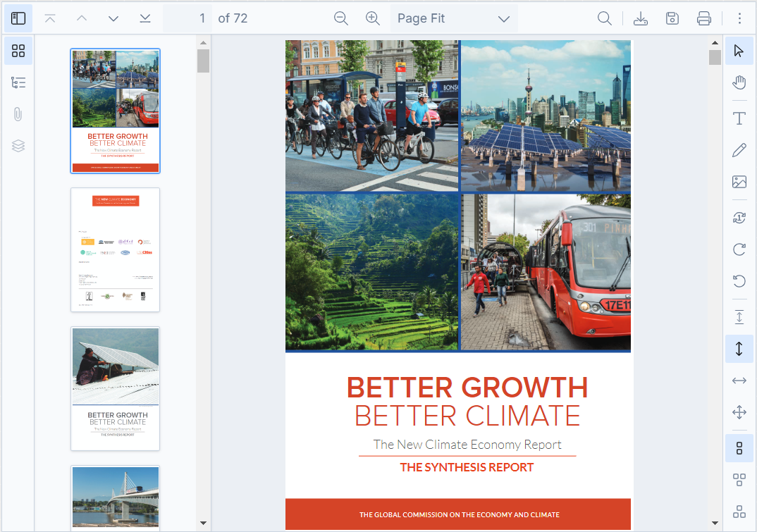The width and height of the screenshot is (757, 532).
Task: Toggle the sidebar panel button
Action: click(18, 18)
